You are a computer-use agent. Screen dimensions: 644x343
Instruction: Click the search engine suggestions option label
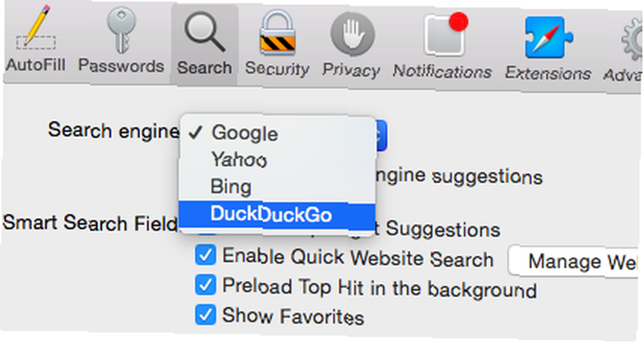coord(459,176)
